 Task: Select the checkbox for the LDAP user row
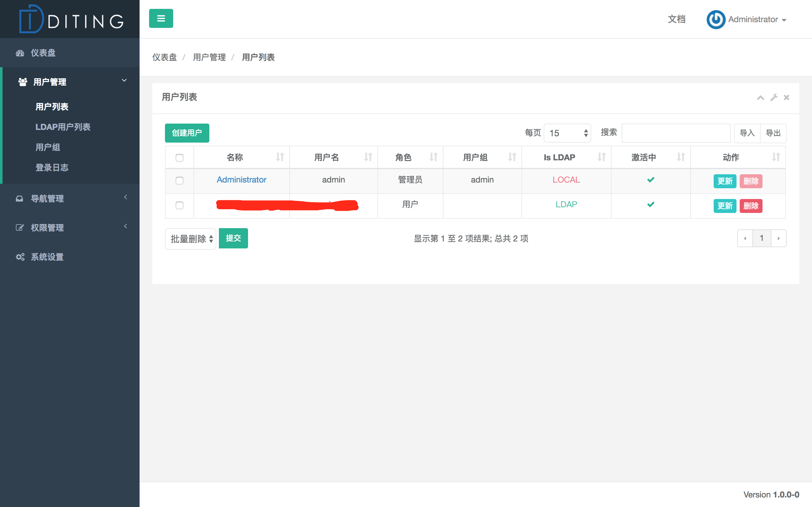[180, 205]
